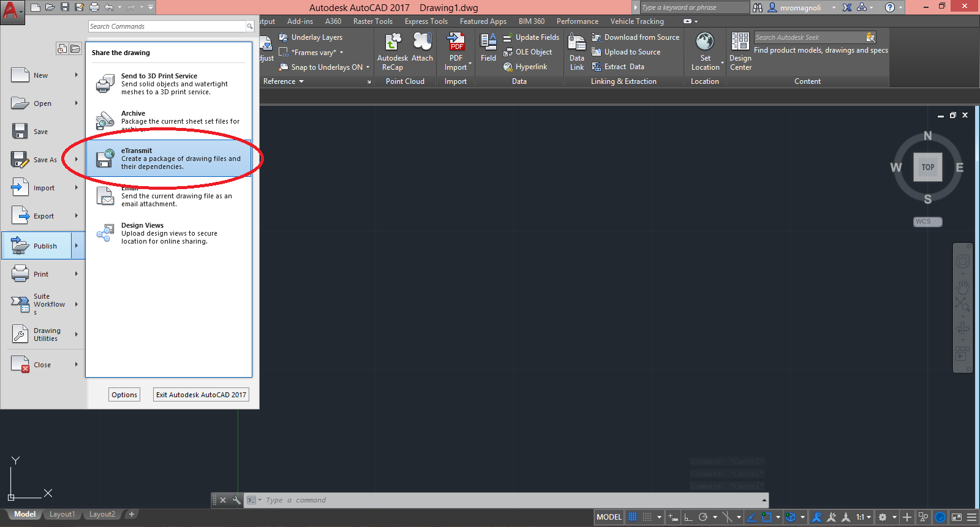
Task: Click Download from Source
Action: [636, 37]
